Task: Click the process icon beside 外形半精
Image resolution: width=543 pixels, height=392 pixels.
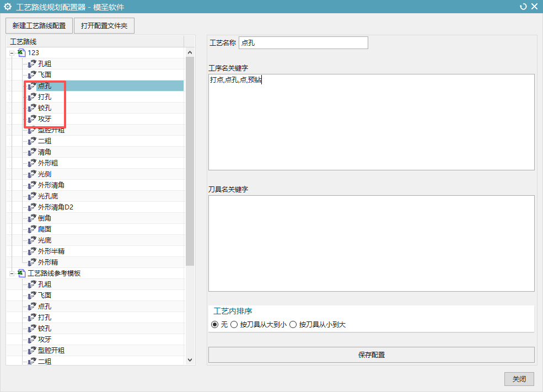Action: tap(32, 251)
